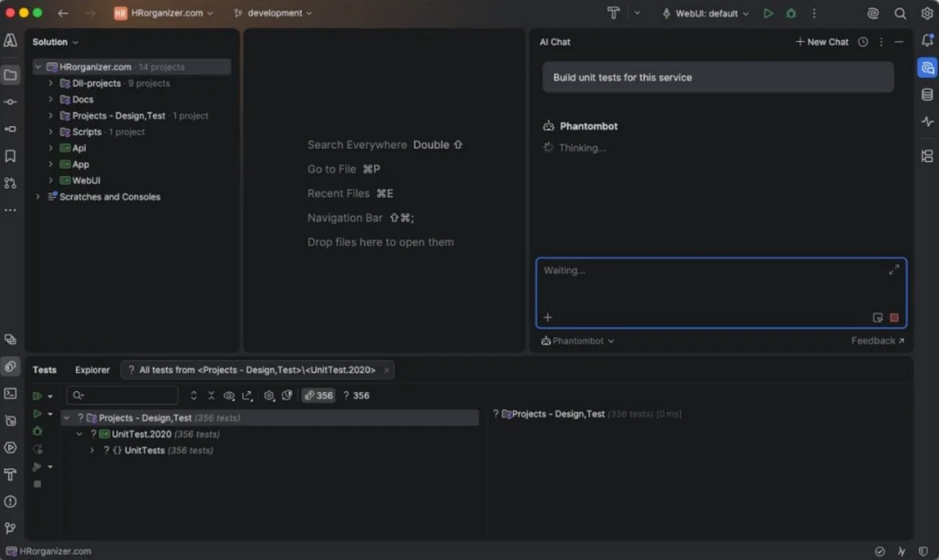
Task: Toggle the highlighted 356 total tests filter
Action: click(318, 396)
